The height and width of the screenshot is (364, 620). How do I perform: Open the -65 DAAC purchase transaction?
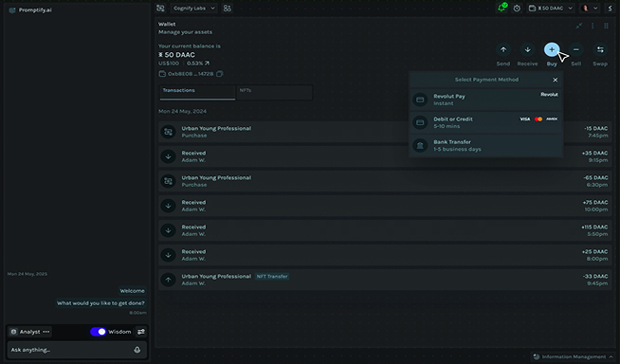coord(385,181)
